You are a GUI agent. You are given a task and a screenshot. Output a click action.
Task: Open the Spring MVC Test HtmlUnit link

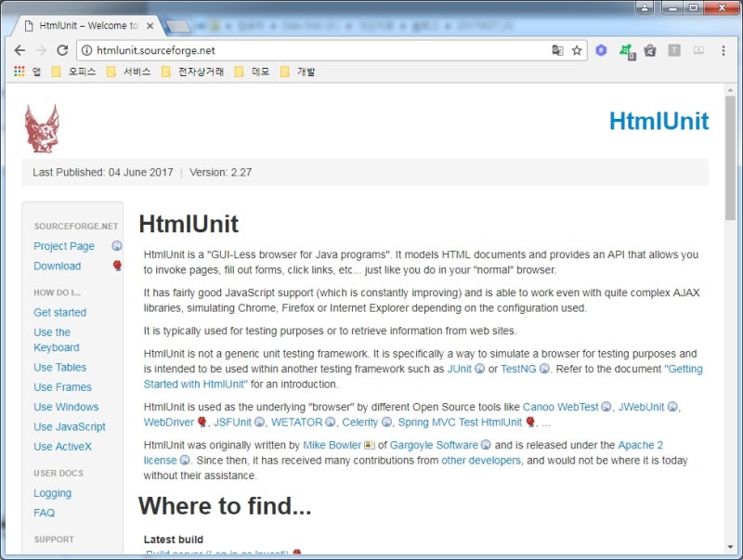(460, 423)
